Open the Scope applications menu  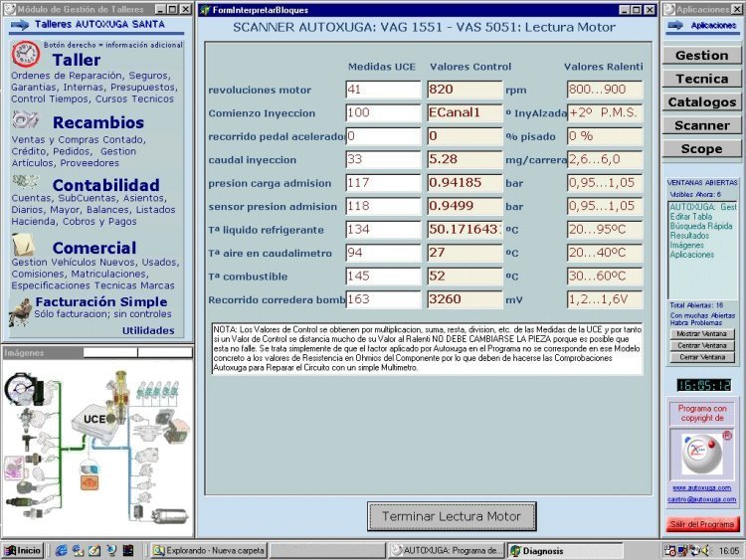(x=702, y=148)
